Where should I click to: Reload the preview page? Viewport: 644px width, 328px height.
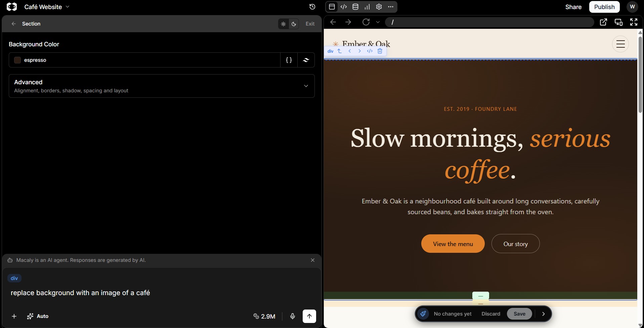point(366,22)
